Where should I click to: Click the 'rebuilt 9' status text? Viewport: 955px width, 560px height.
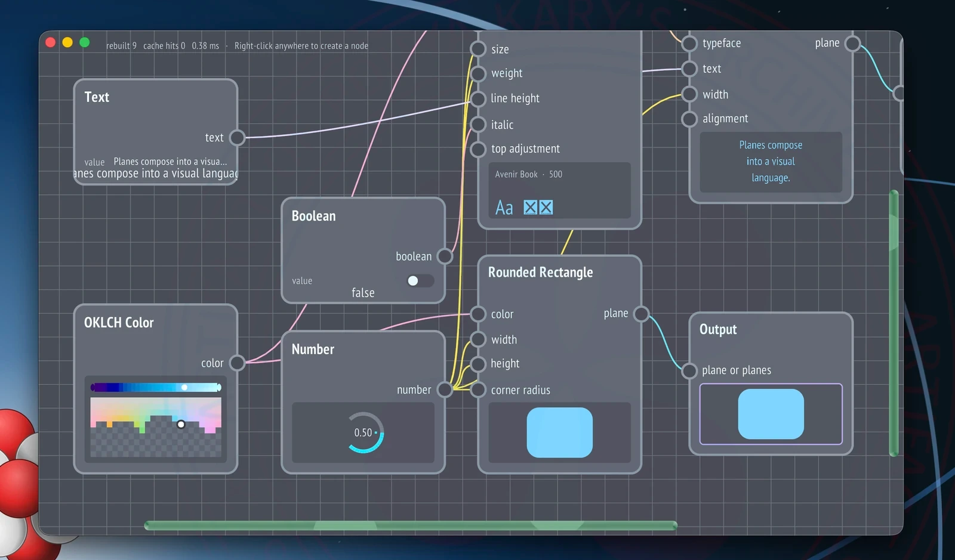pos(121,46)
